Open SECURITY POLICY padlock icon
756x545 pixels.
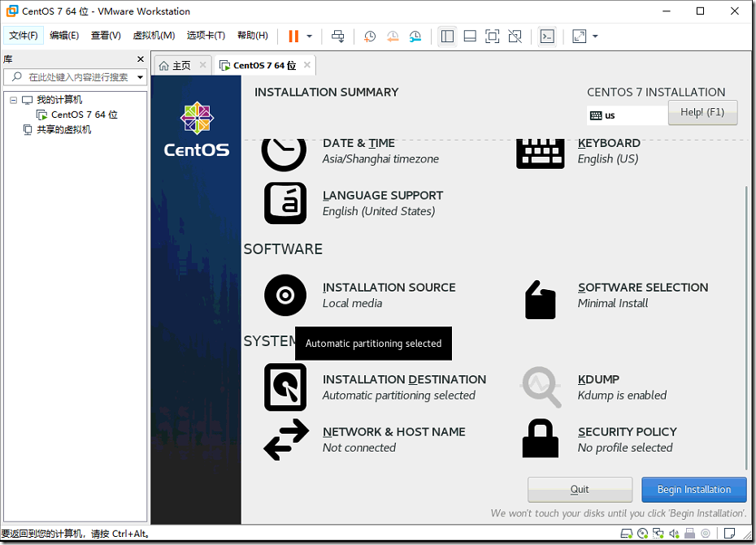pyautogui.click(x=541, y=438)
